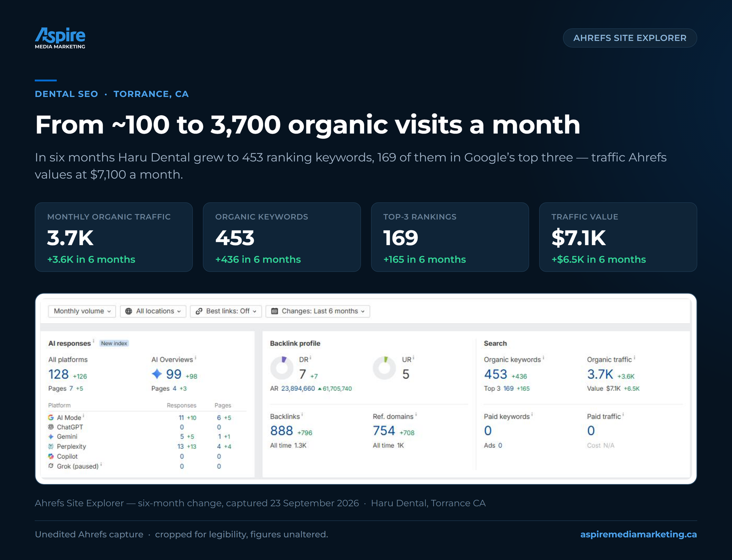Click the DR donut chart

click(282, 368)
